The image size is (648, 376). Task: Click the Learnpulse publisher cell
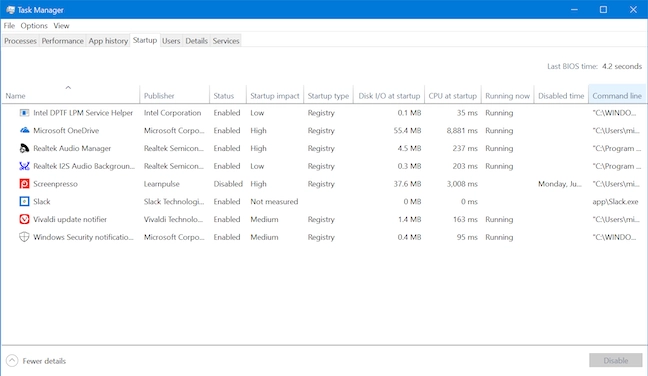[x=162, y=184]
